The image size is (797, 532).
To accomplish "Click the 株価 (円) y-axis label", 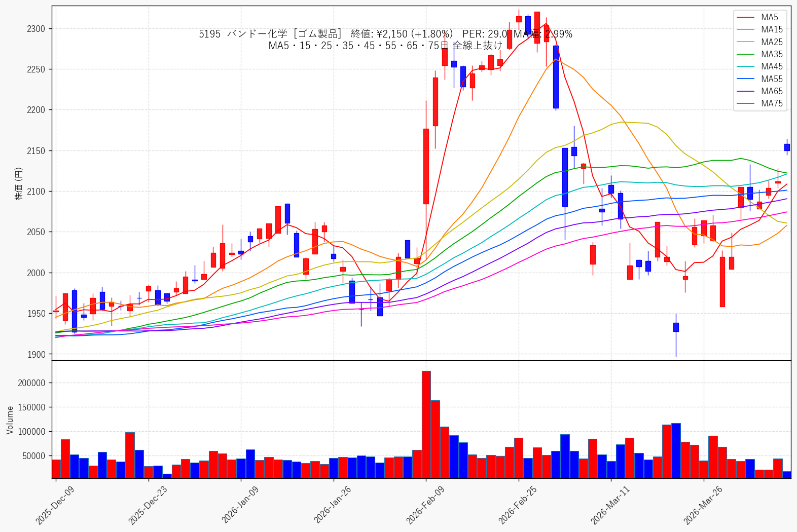I will click(x=19, y=184).
